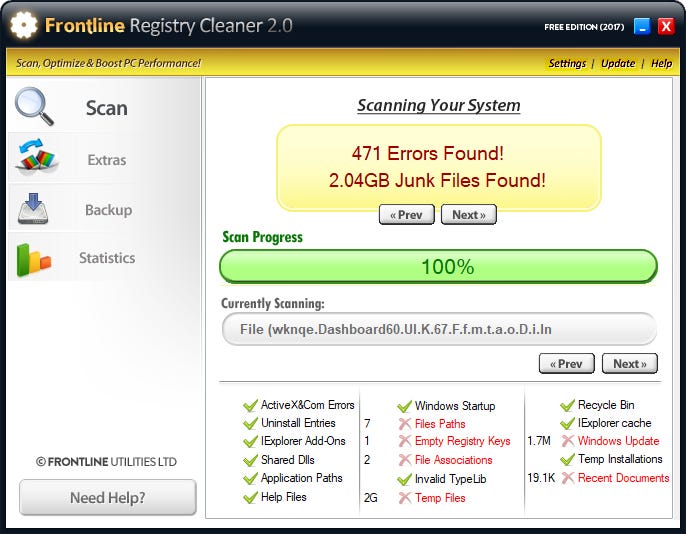Image resolution: width=686 pixels, height=534 pixels.
Task: Click green check next to Recycle Bin
Action: click(x=567, y=405)
